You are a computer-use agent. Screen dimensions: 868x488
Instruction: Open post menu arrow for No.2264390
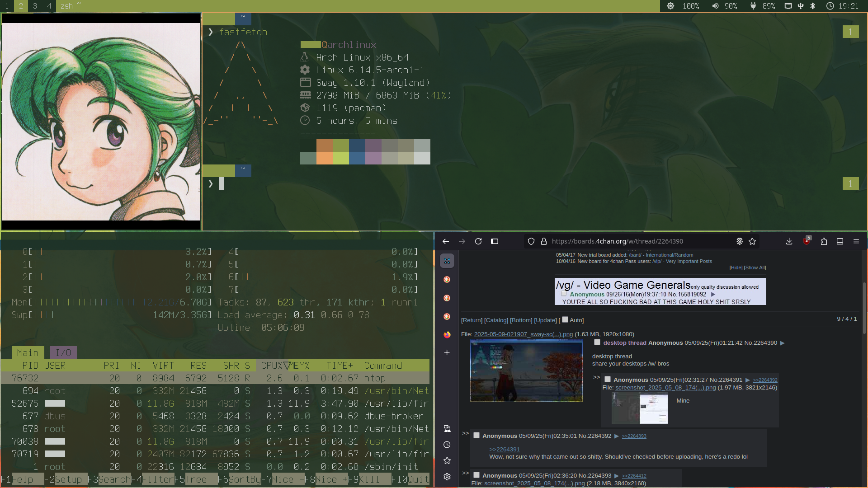pos(782,343)
